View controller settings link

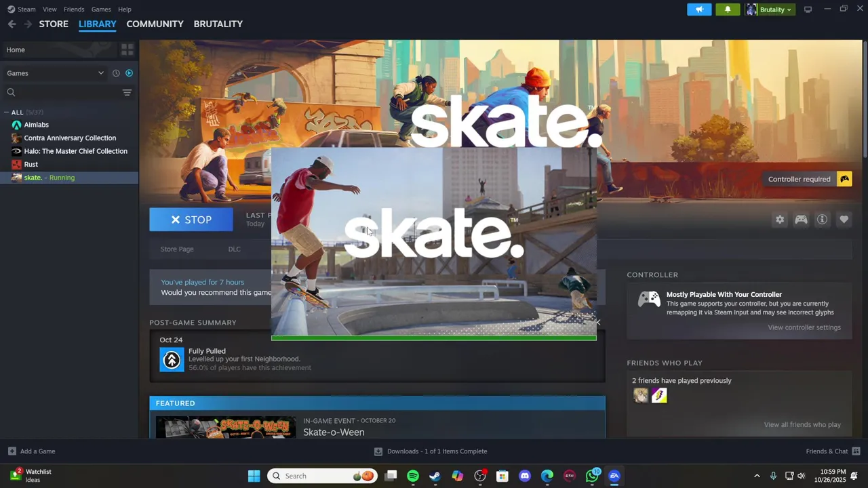pos(804,327)
